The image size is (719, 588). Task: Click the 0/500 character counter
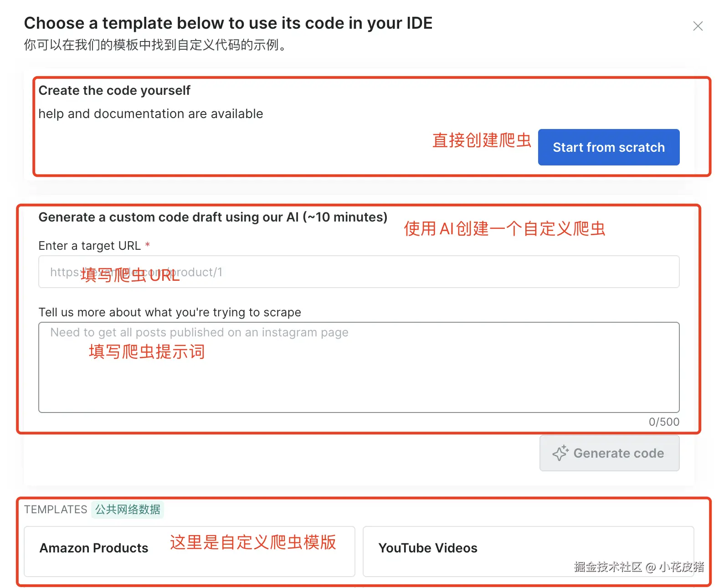(663, 422)
